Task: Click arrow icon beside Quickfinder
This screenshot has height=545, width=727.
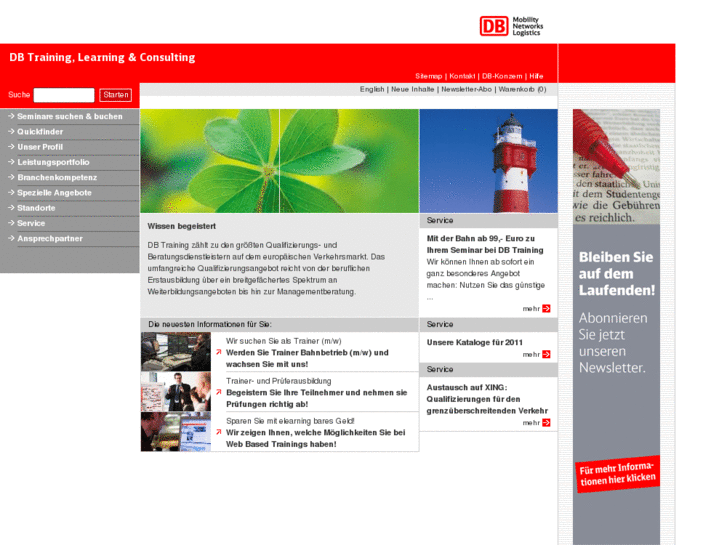Action: point(11,132)
